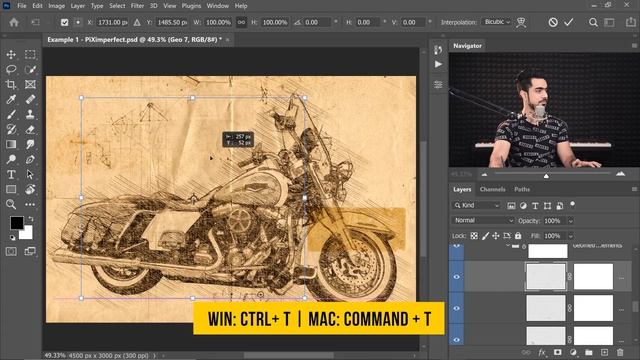This screenshot has height=360, width=640.
Task: Open the Layer menu
Action: pos(78,6)
